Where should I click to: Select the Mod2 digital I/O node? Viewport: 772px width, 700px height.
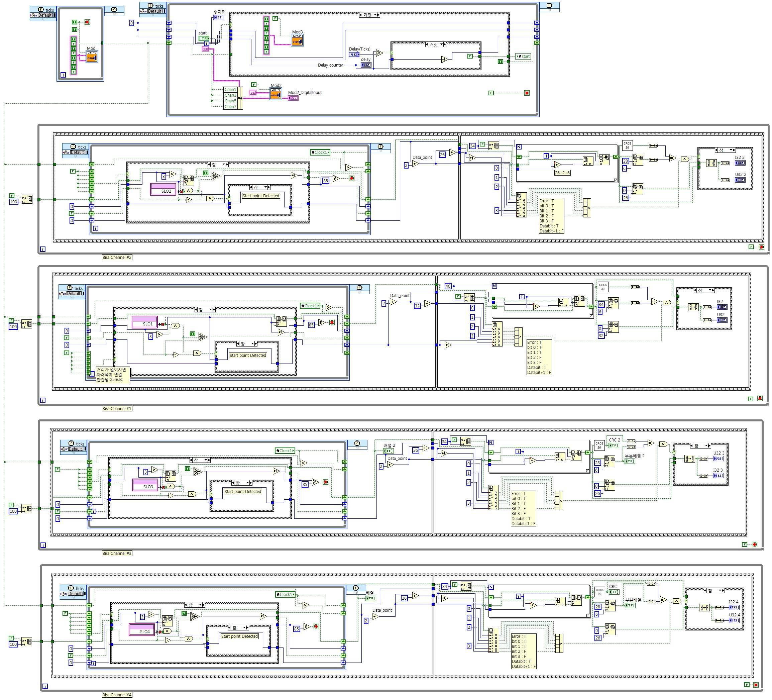pyautogui.click(x=276, y=94)
